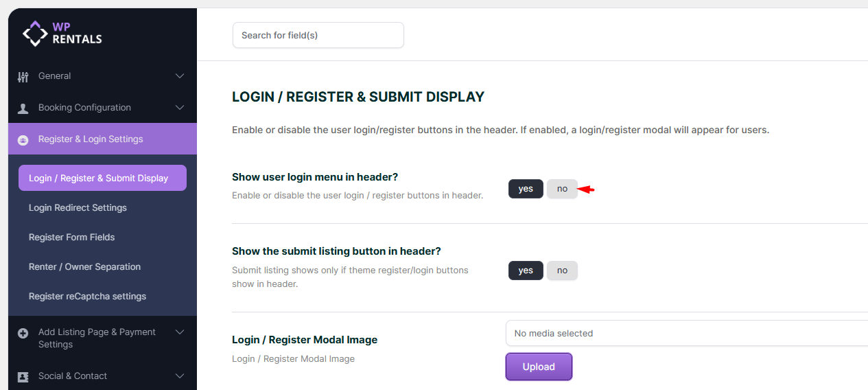Click the Register & Login Settings icon
The width and height of the screenshot is (868, 390).
[x=23, y=140]
